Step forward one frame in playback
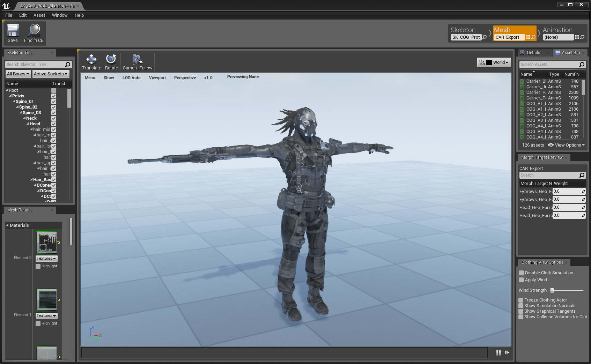 click(507, 352)
